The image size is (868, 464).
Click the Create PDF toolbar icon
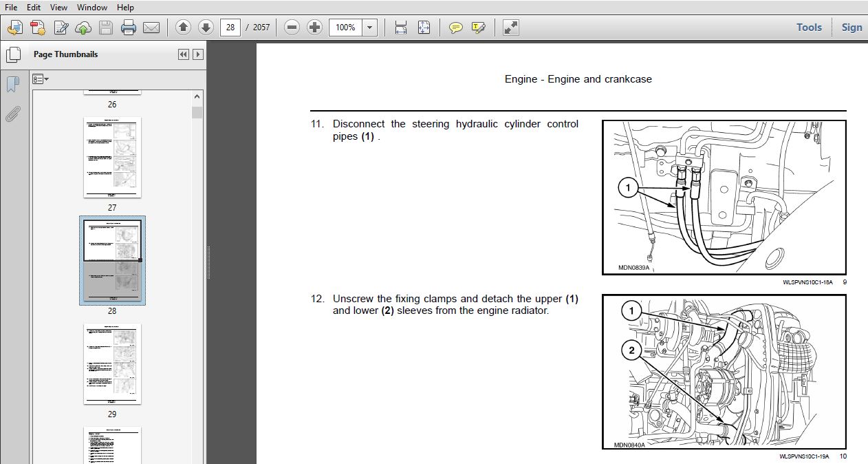(x=38, y=28)
